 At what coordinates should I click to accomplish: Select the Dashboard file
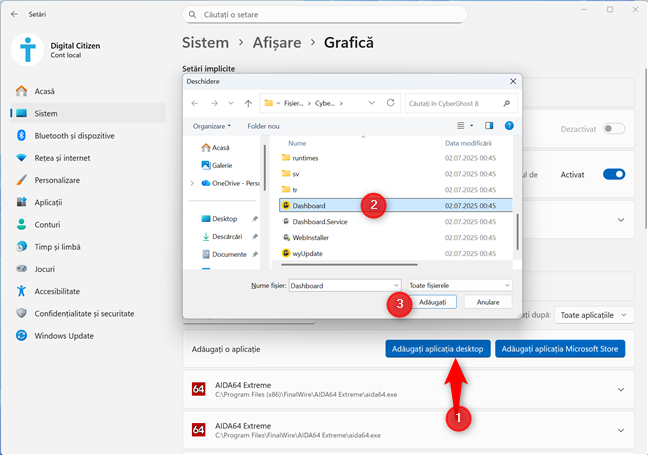[x=395, y=205]
